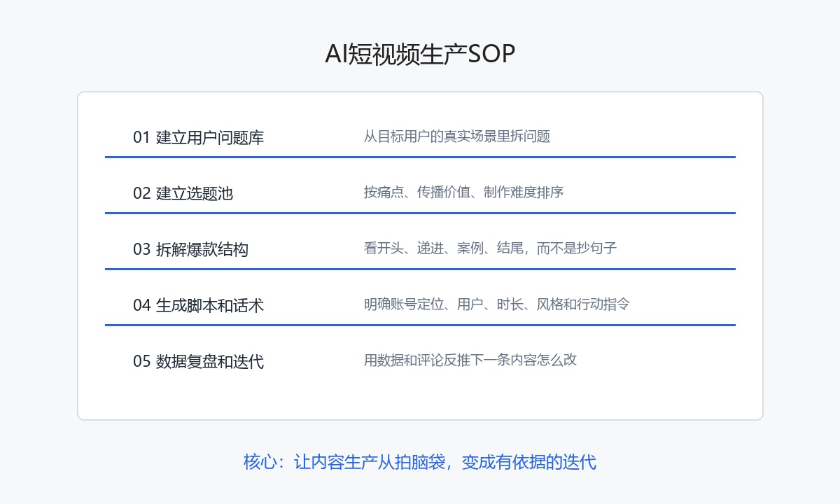Select the 04 生成脚本和话术 heading

tap(198, 305)
